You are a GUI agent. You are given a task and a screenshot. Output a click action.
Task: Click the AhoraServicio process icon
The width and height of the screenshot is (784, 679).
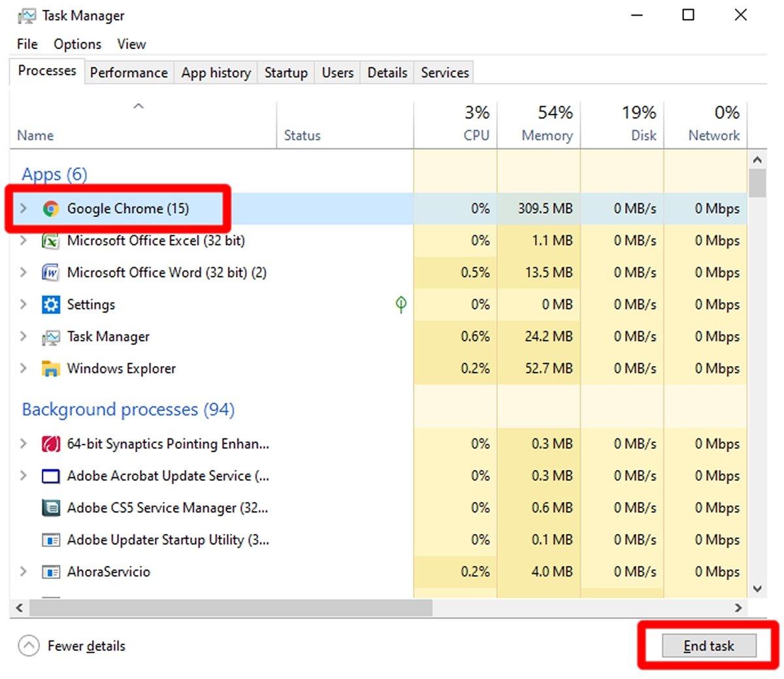coord(50,572)
